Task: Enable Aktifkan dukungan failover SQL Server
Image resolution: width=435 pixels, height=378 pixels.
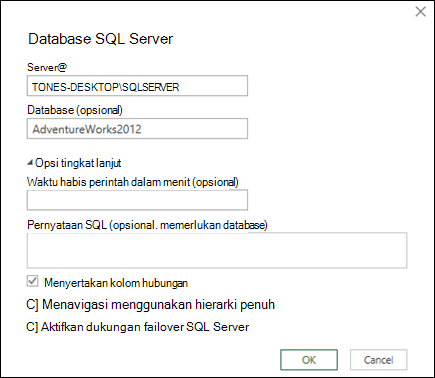Action: [x=32, y=327]
